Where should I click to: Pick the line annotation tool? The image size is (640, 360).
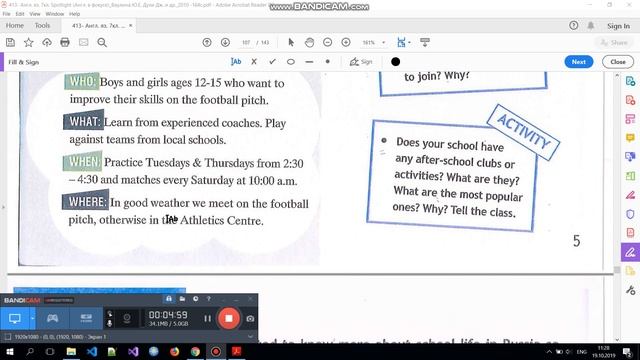[309, 62]
